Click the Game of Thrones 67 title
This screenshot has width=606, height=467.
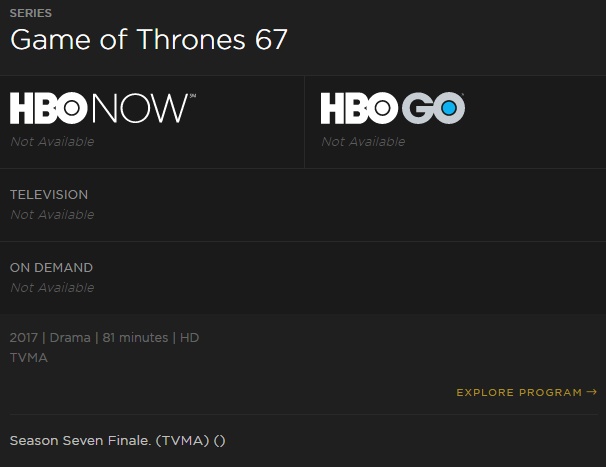(149, 39)
